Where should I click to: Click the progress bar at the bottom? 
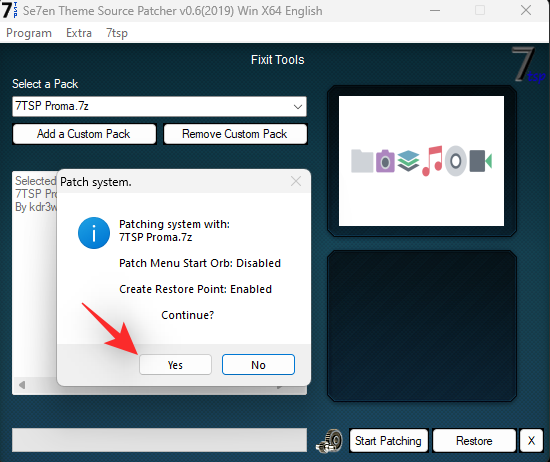click(x=159, y=440)
